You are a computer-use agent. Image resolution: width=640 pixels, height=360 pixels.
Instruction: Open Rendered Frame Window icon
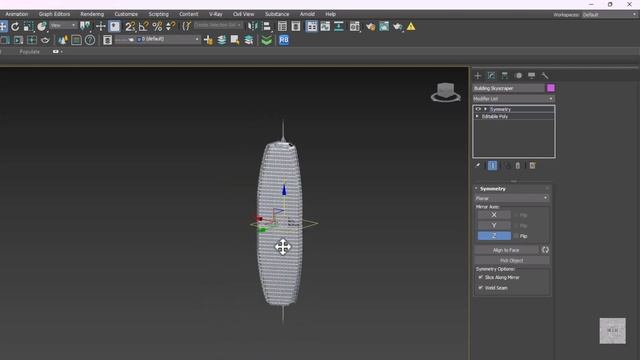pos(384,27)
